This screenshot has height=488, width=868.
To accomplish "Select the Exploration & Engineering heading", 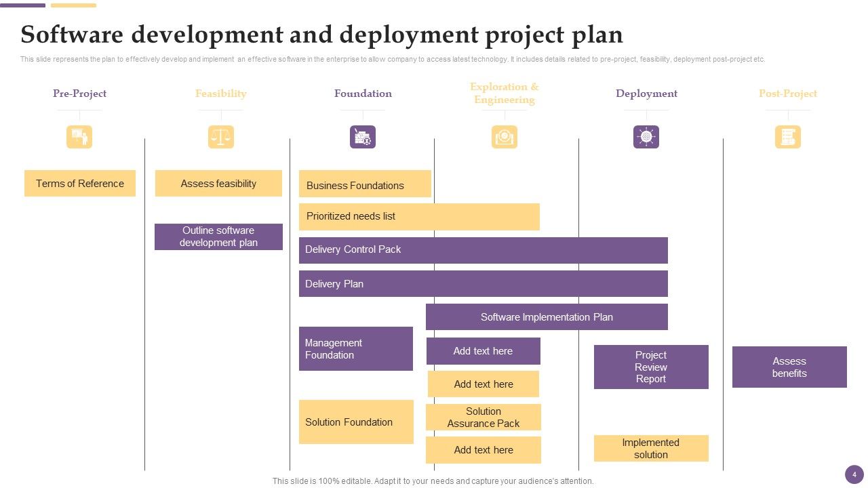I will point(504,93).
